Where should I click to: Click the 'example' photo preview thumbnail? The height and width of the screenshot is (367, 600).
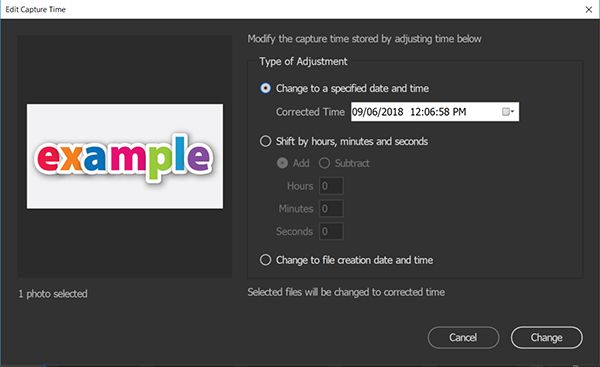click(125, 156)
